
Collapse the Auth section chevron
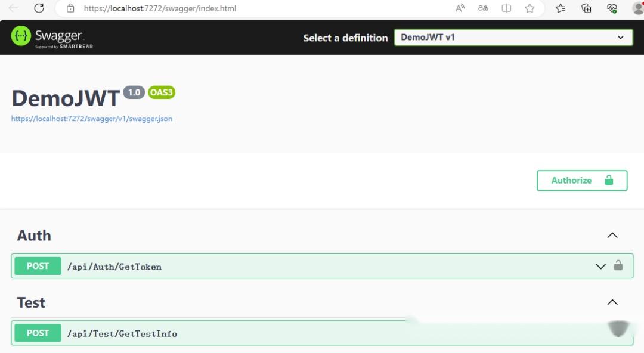(x=612, y=235)
